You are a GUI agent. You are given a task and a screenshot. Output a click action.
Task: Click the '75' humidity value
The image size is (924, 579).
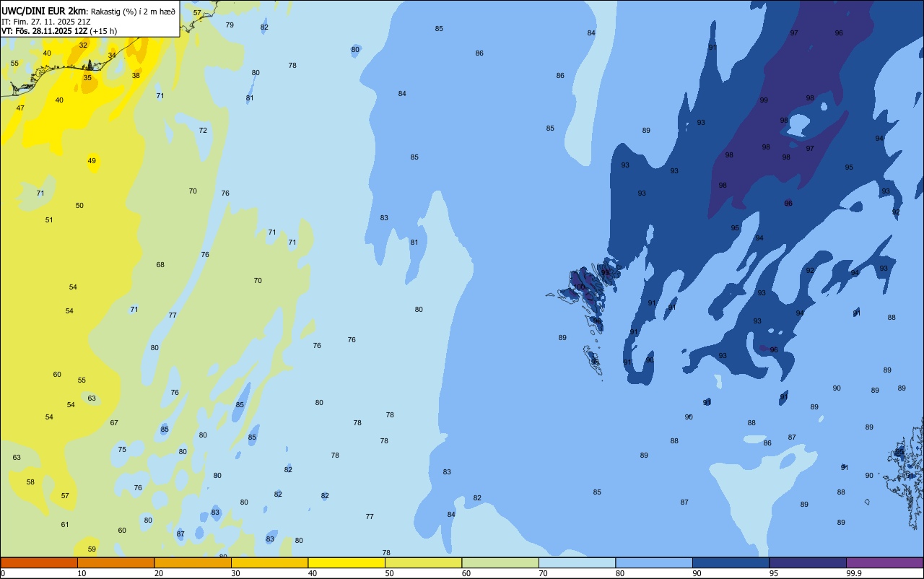(122, 449)
